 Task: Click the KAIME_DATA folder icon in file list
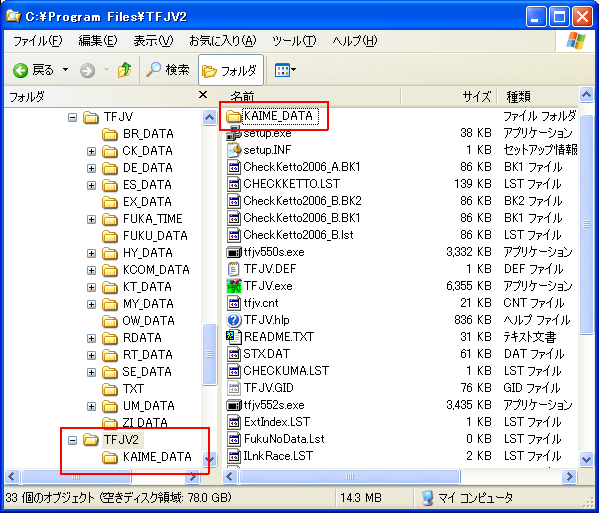[x=233, y=116]
